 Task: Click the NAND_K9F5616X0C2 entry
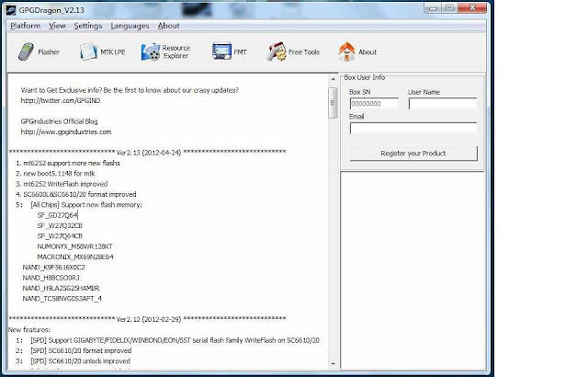[x=53, y=268]
